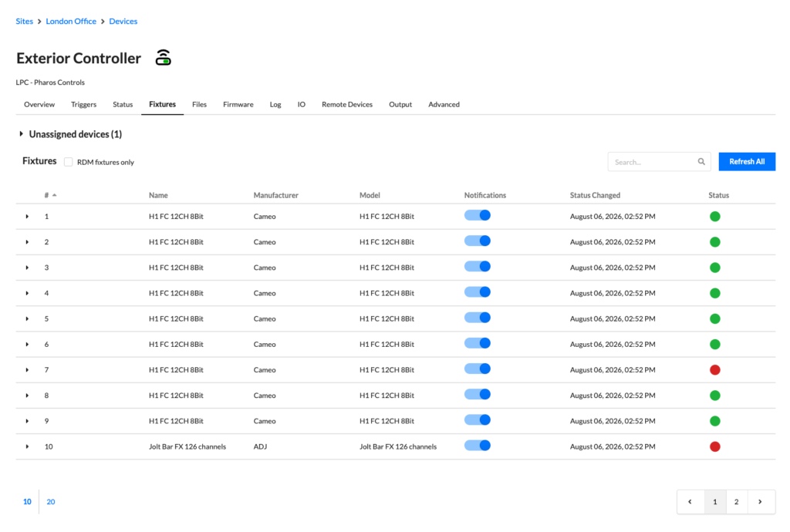Image resolution: width=790 pixels, height=532 pixels.
Task: Expand fixture row 5 details
Action: (x=27, y=318)
